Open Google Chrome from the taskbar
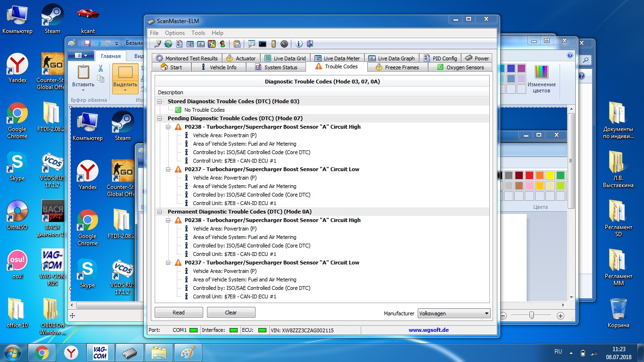 (42, 353)
